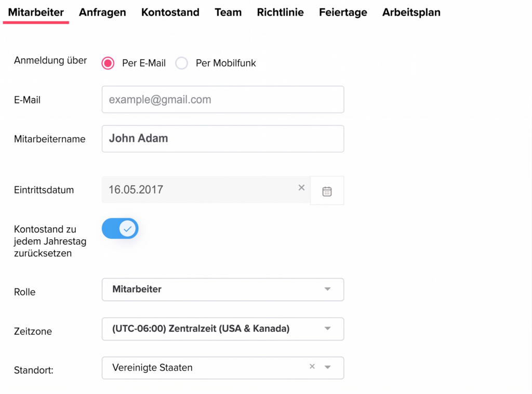The image size is (532, 394).
Task: Click the chevron on the Rolle dropdown
Action: [x=327, y=289]
